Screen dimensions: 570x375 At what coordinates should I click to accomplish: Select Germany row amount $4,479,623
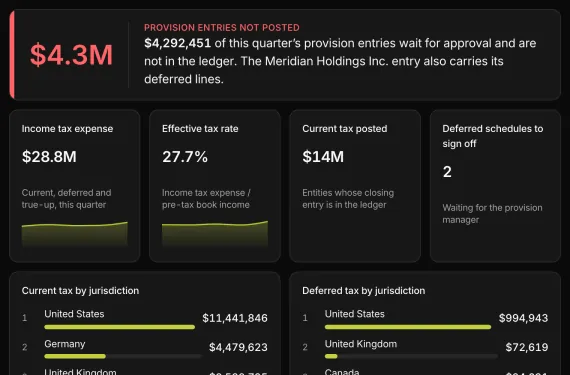pos(238,347)
